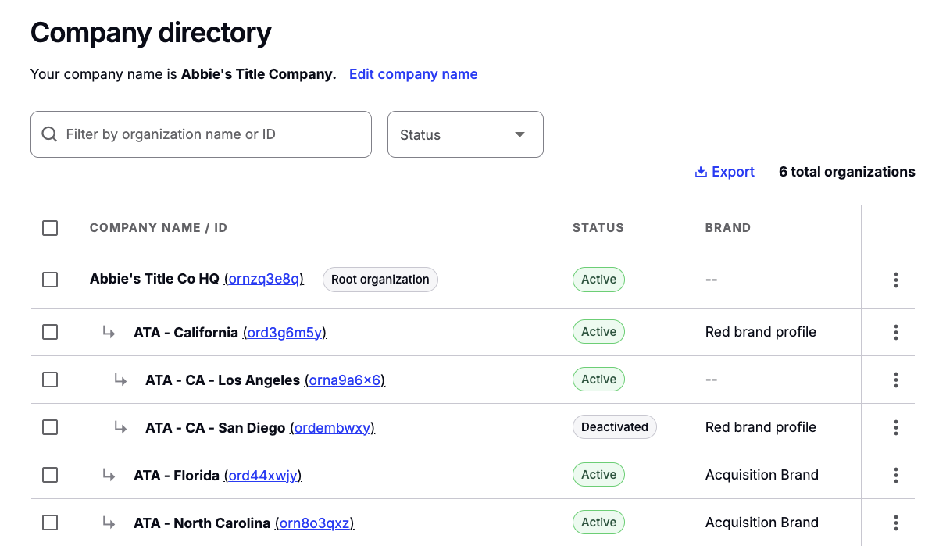
Task: Click the ATA - North Carolina organization name
Action: 202,523
